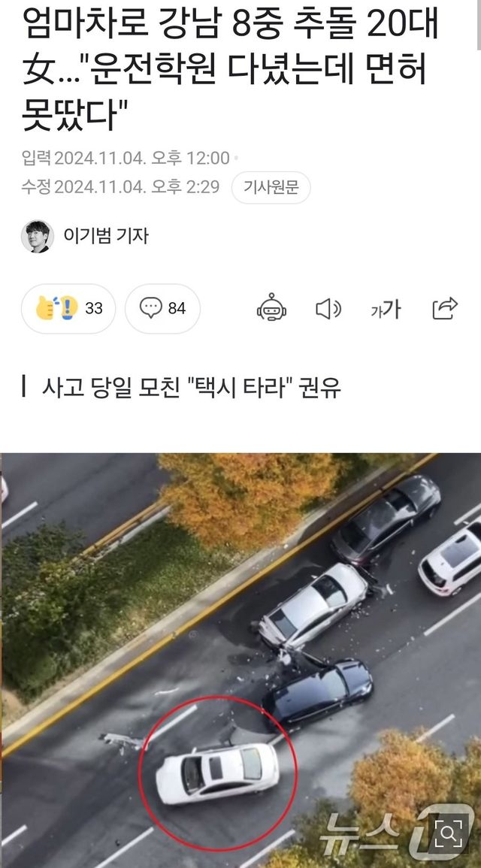Open reporter page for 이기범 기자
The width and height of the screenshot is (481, 868).
(106, 237)
